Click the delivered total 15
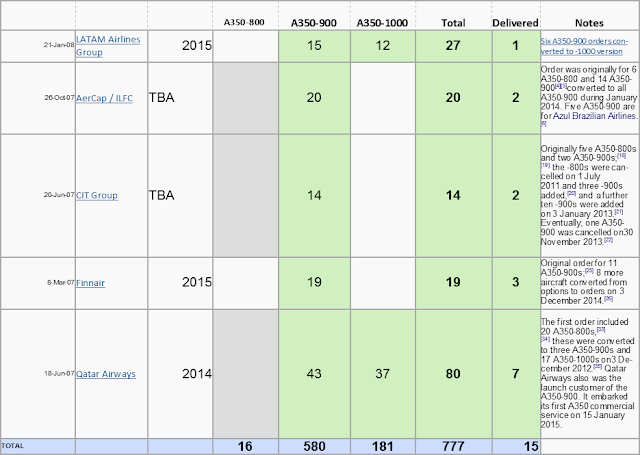 click(x=516, y=446)
